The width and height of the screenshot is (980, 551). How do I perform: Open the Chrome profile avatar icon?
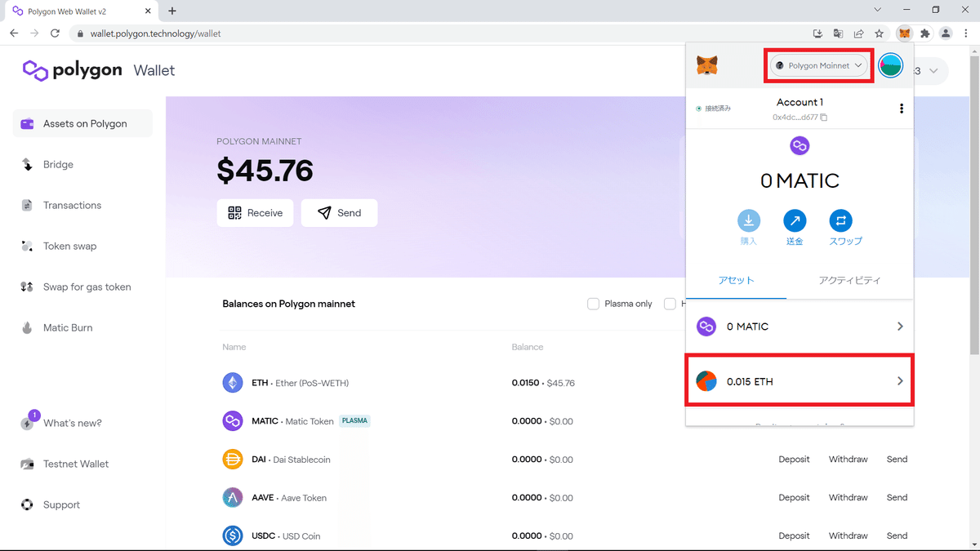(x=946, y=33)
